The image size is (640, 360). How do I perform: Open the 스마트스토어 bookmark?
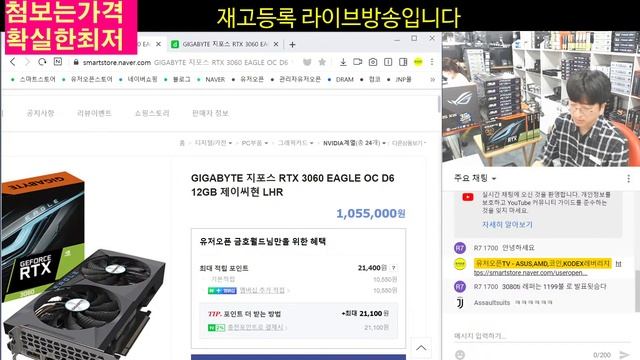[x=37, y=79]
